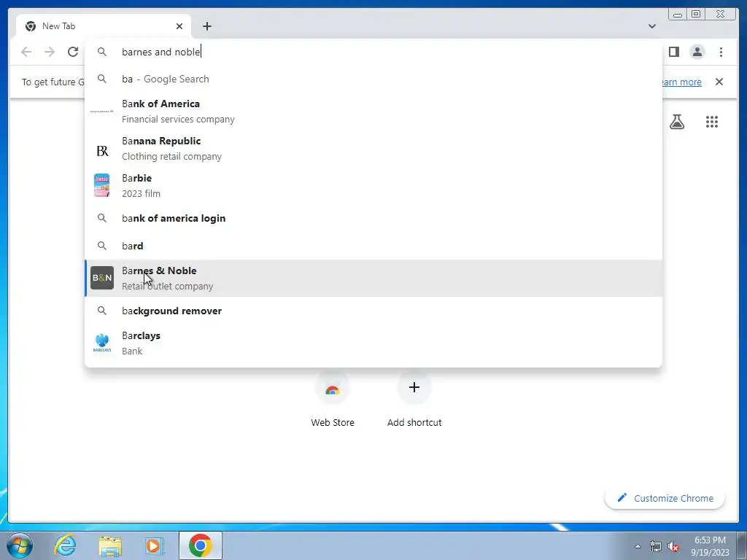Select the Barclays Bank suggestion
747x560 pixels.
[373, 343]
